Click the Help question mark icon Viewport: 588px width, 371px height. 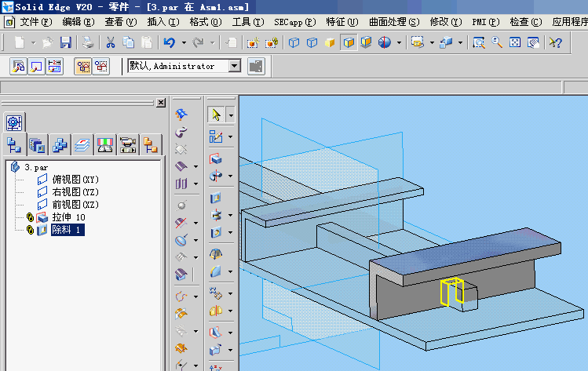[x=555, y=42]
